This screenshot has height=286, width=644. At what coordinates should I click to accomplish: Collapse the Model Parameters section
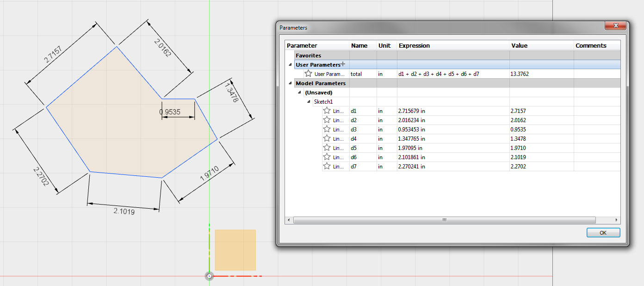click(x=290, y=83)
